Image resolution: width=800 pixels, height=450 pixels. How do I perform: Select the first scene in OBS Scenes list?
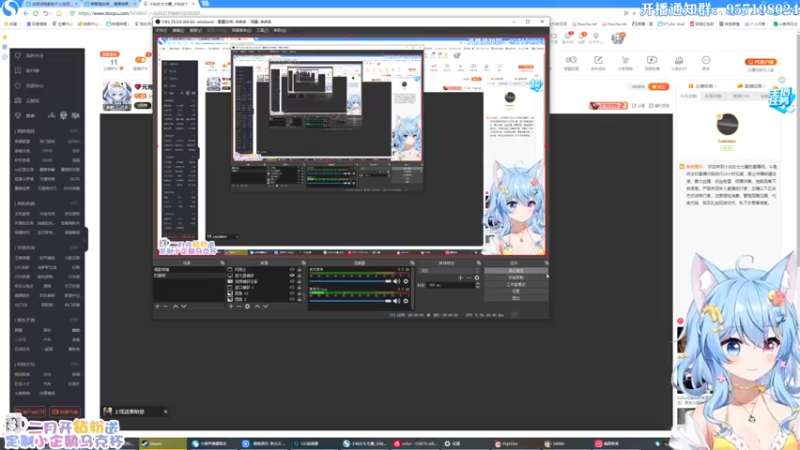(189, 269)
